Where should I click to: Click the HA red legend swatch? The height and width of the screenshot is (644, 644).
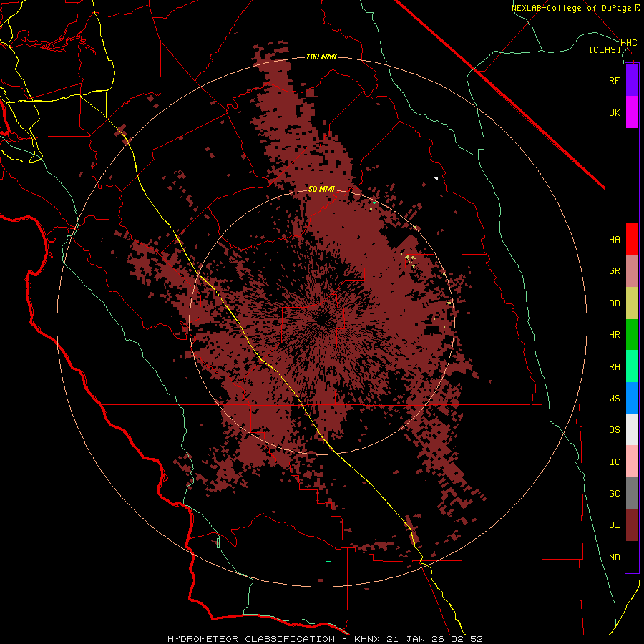(x=632, y=239)
